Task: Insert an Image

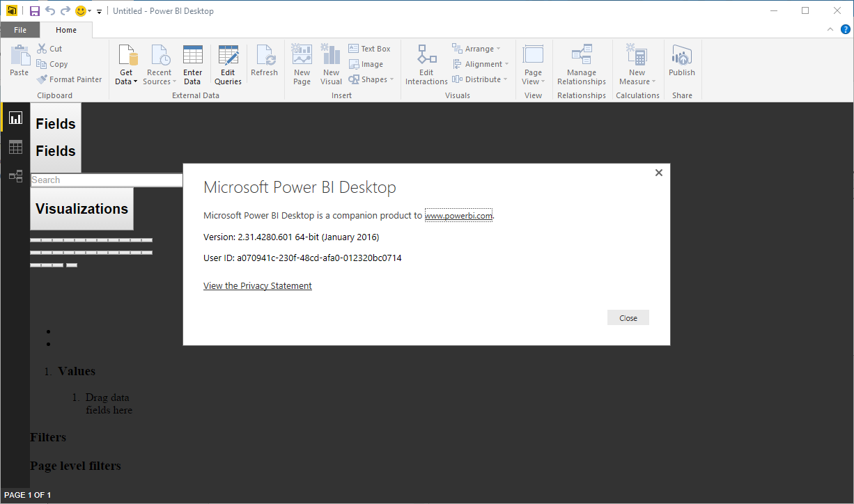Action: 366,64
